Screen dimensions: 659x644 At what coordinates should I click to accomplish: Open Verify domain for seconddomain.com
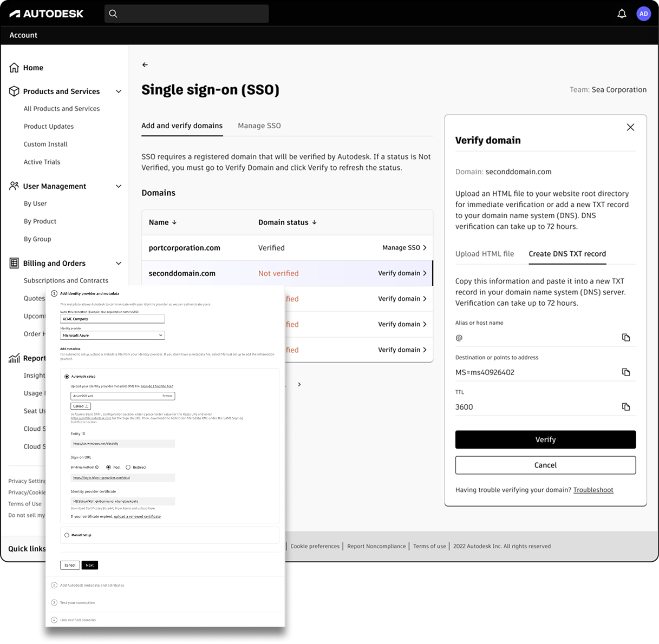pos(402,273)
